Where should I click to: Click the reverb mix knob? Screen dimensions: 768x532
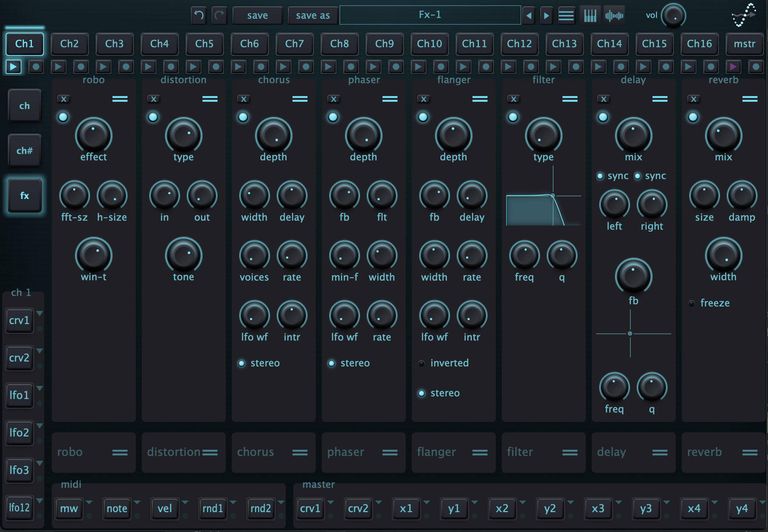pyautogui.click(x=723, y=136)
